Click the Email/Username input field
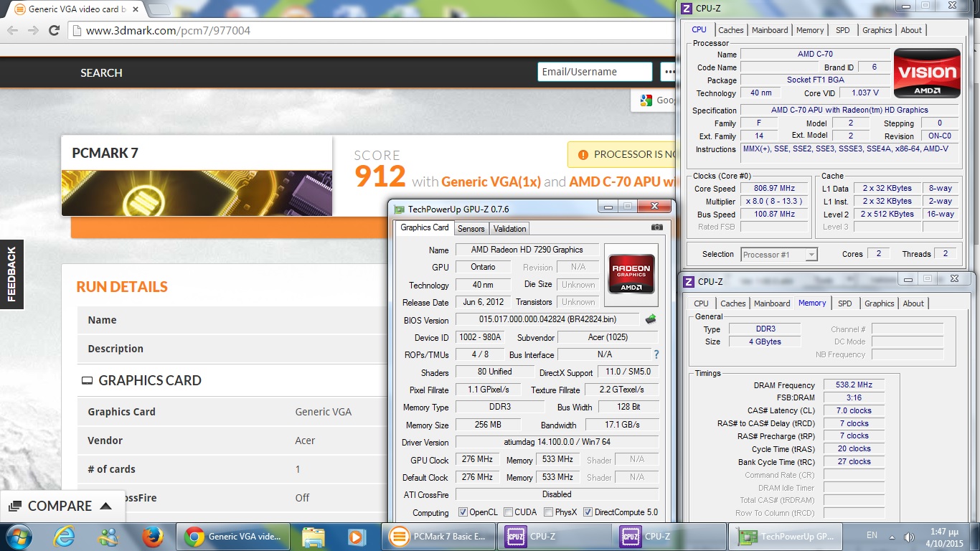 (595, 72)
